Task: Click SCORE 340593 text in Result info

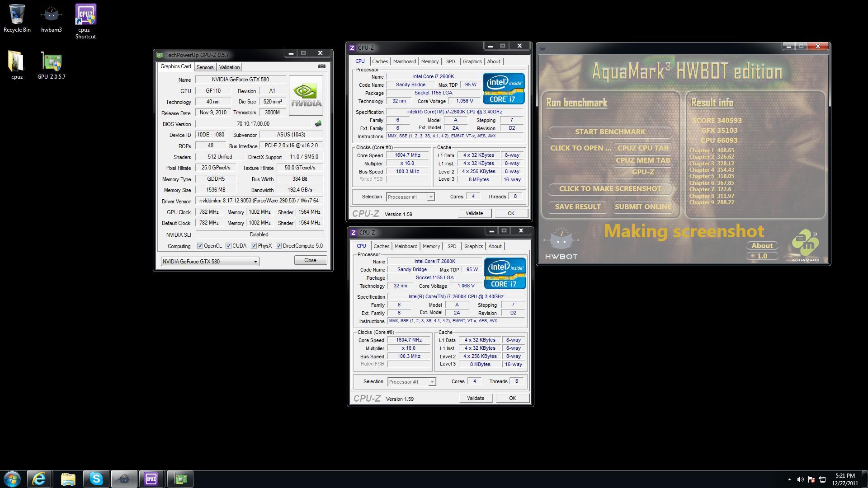Action: (x=717, y=121)
